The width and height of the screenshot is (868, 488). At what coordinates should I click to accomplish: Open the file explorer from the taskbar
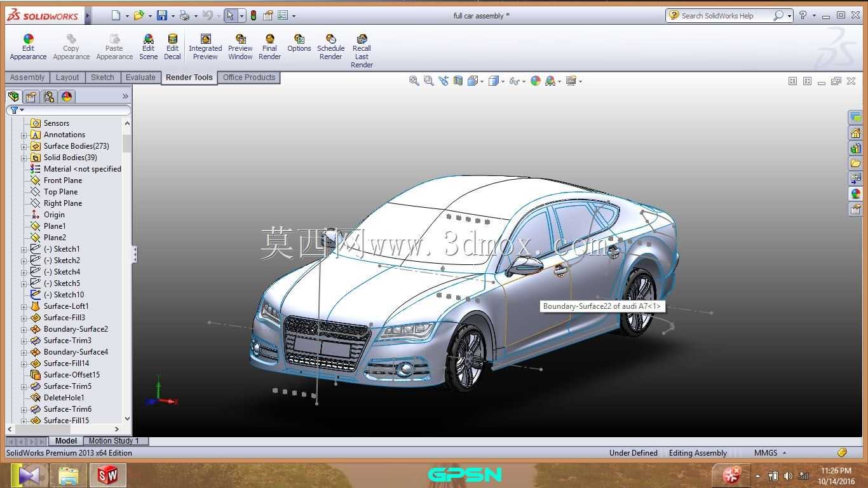pos(68,475)
